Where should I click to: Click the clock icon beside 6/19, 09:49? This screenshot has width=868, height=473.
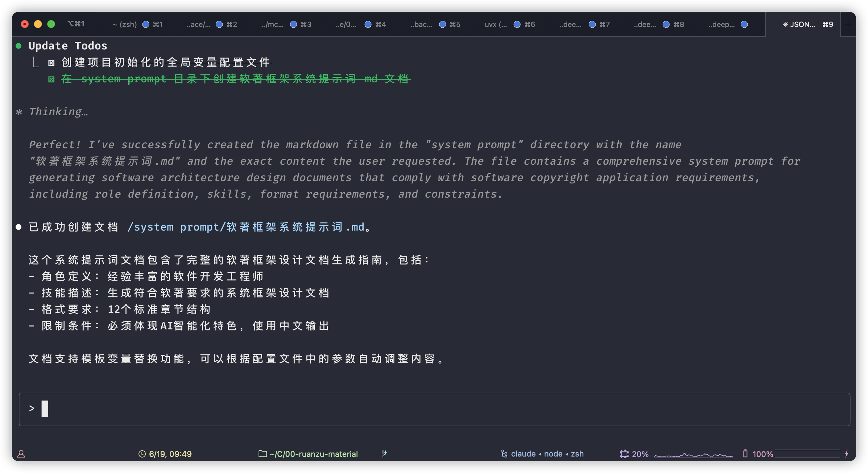coord(142,454)
